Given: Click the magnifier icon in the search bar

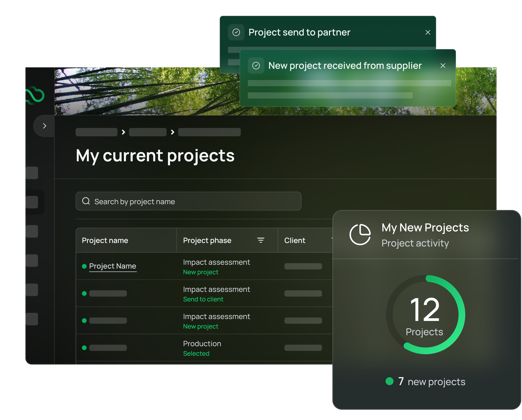Looking at the screenshot, I should pyautogui.click(x=86, y=201).
